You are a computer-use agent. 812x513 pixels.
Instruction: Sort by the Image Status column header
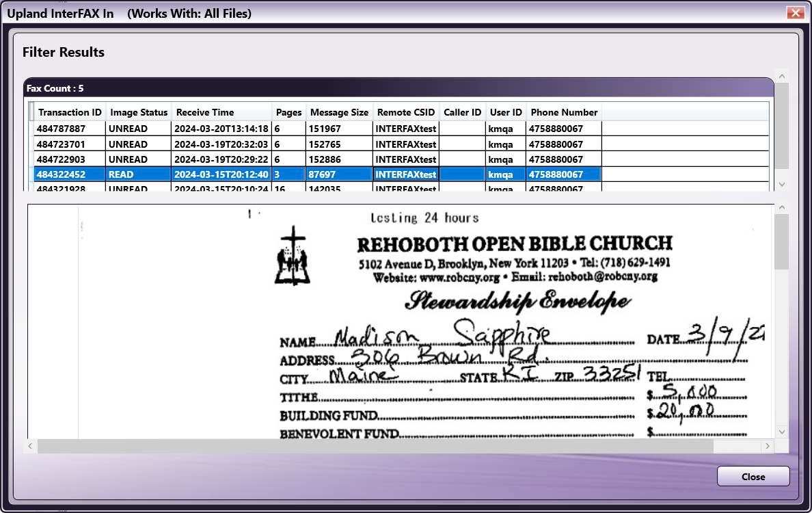click(139, 112)
